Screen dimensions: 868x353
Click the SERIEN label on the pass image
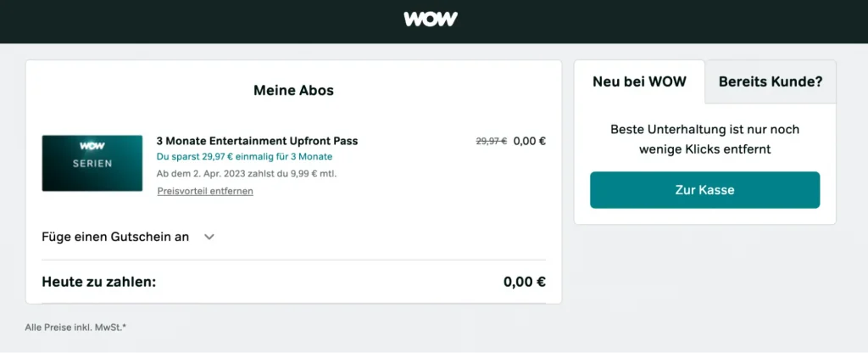(x=92, y=164)
